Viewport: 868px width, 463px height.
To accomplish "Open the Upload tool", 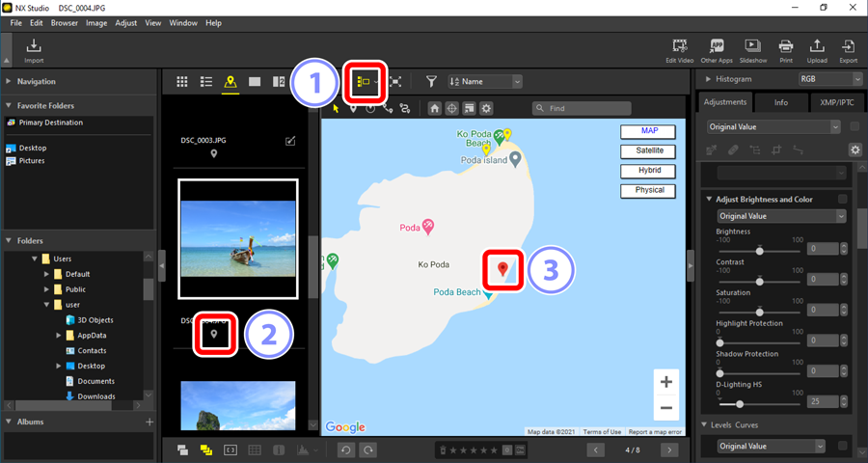I will point(817,51).
